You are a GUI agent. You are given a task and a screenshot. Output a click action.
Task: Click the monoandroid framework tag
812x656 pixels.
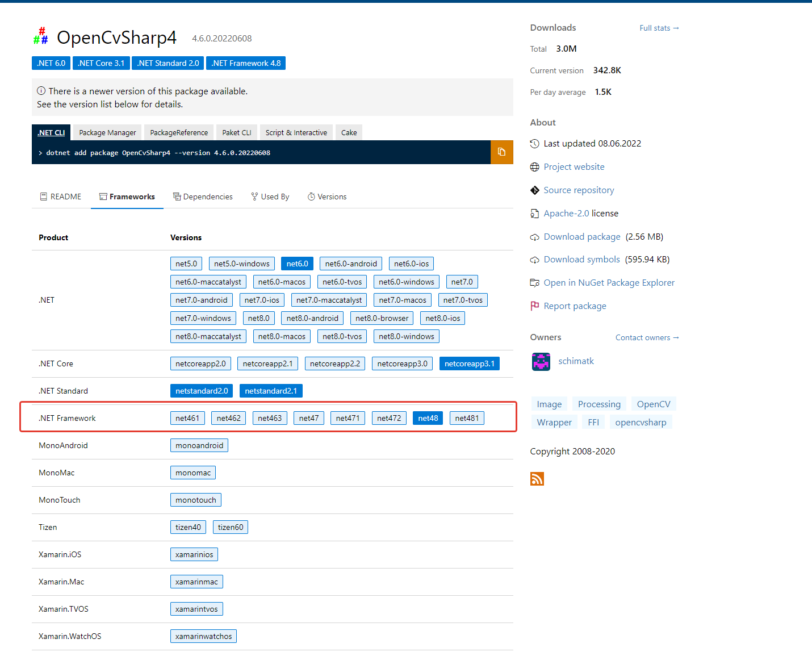199,445
